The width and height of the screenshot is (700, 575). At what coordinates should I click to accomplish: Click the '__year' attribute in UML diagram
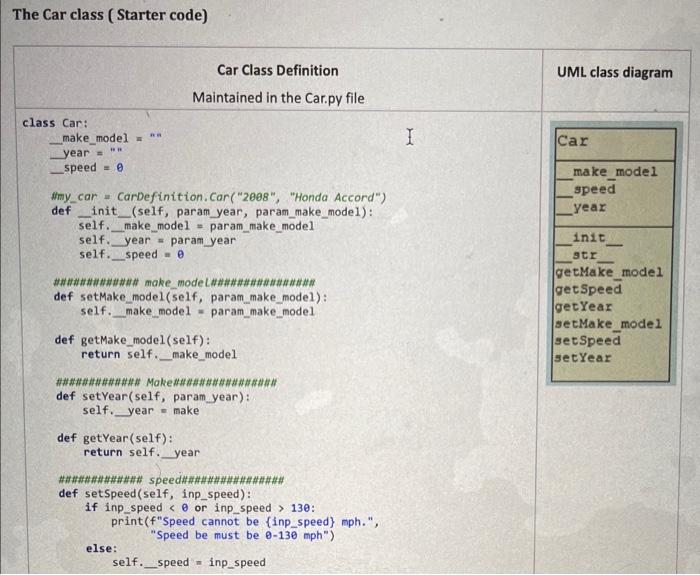tap(582, 207)
